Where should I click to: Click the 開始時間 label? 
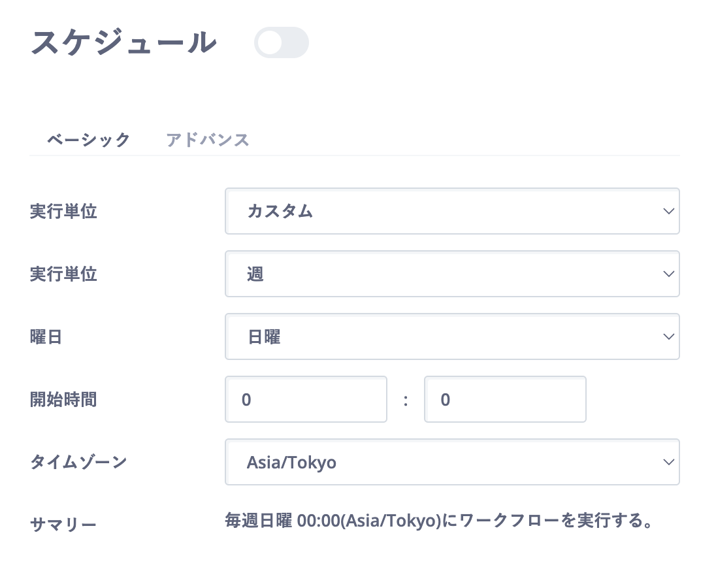tap(63, 400)
